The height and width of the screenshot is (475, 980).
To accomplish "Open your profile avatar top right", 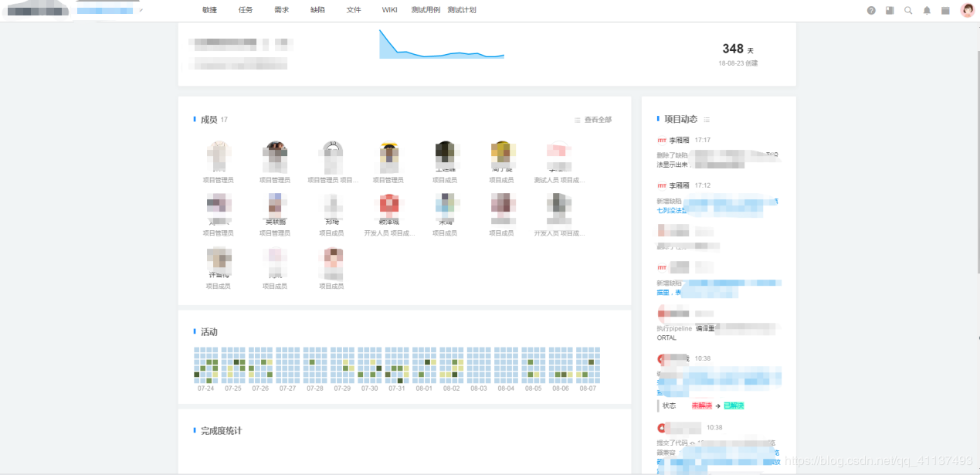I will click(x=966, y=11).
